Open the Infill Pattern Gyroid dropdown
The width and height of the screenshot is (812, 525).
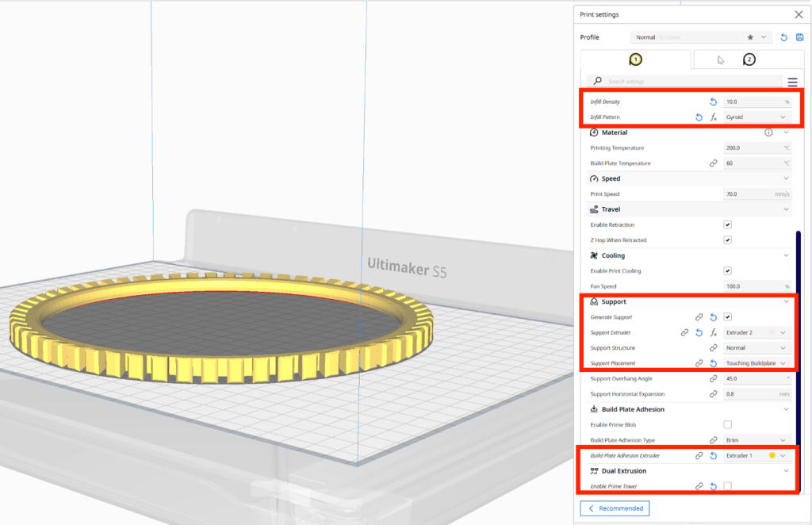[757, 117]
